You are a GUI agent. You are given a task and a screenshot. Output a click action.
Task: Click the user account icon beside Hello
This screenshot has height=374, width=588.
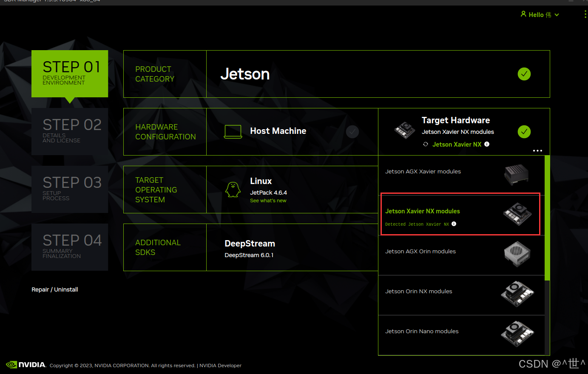(x=523, y=14)
